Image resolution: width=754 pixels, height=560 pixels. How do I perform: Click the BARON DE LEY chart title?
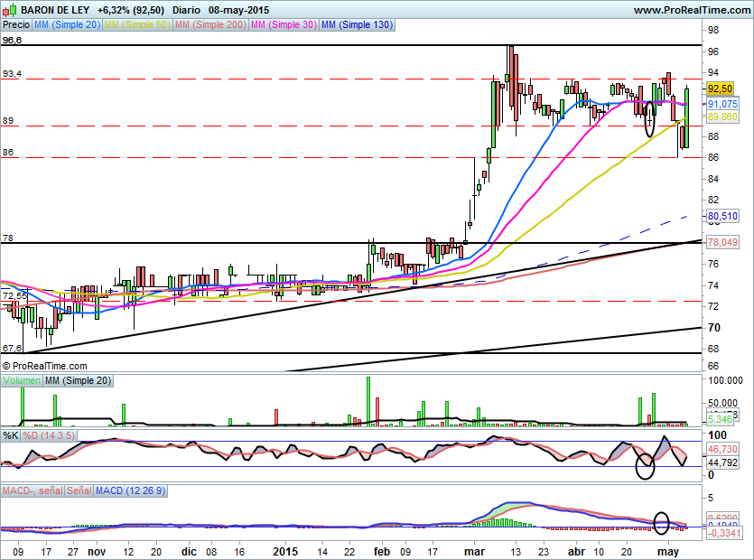55,10
